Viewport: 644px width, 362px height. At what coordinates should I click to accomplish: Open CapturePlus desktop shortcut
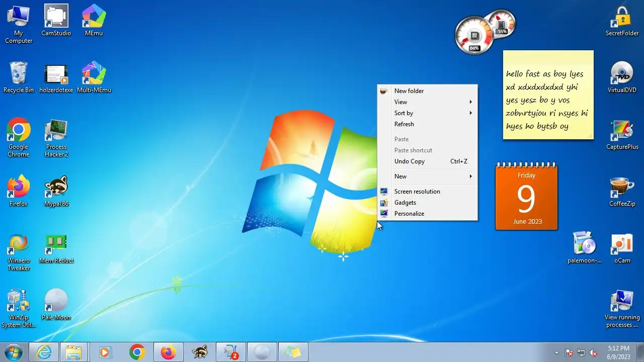622,135
